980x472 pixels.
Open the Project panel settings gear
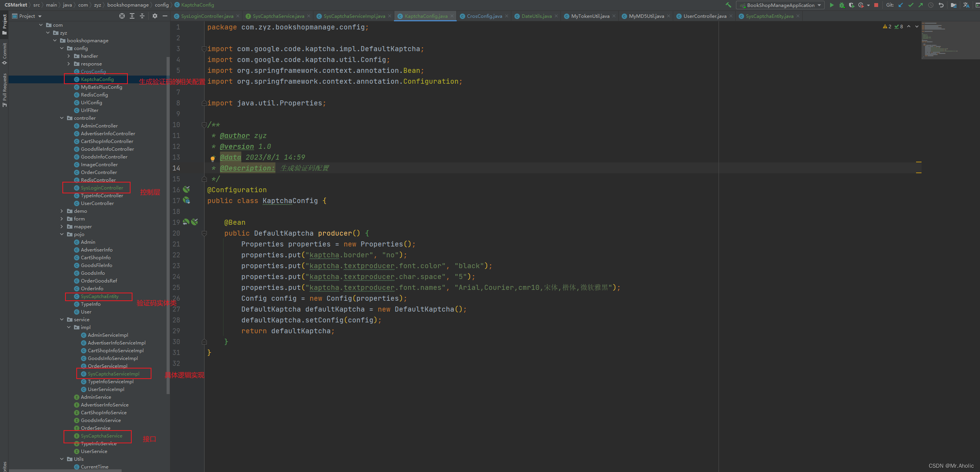155,16
